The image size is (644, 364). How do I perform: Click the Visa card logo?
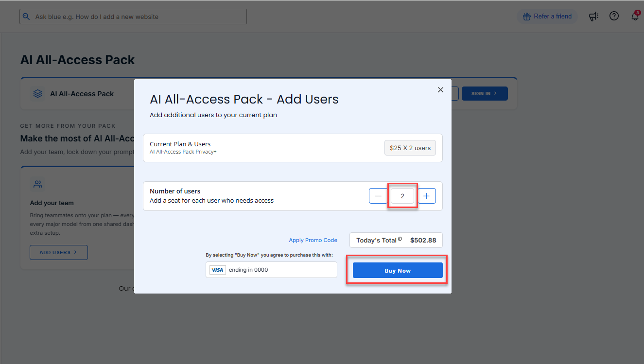[218, 270]
